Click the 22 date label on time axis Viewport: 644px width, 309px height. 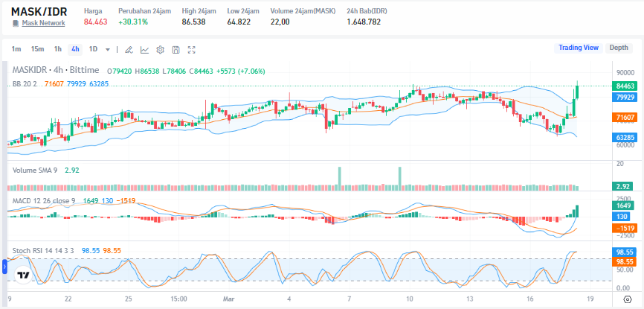pos(68,299)
